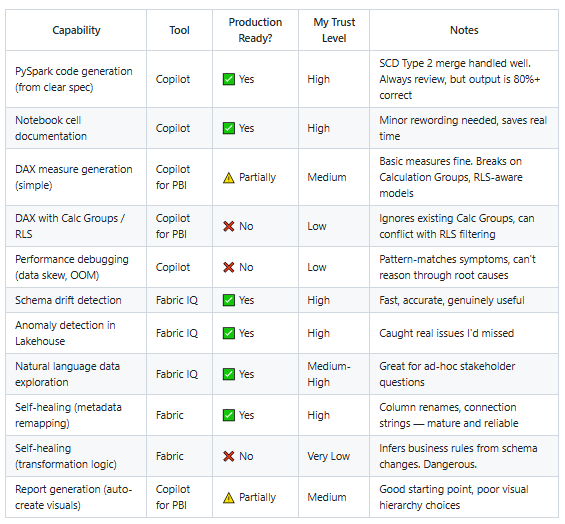
Task: Select the Production Ready? column header
Action: point(255,30)
